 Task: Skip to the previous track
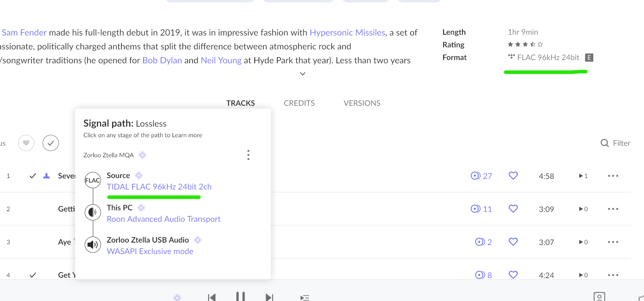(x=212, y=297)
